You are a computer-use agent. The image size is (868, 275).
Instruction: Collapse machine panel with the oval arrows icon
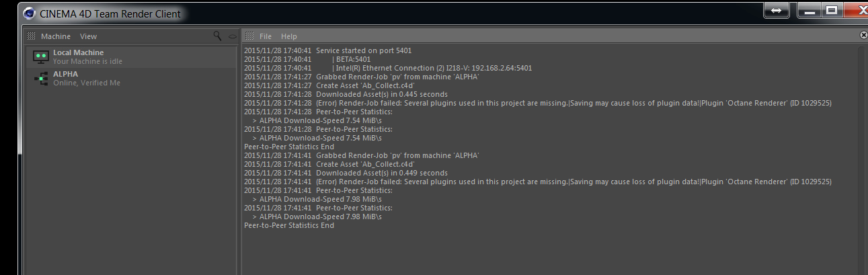[232, 36]
